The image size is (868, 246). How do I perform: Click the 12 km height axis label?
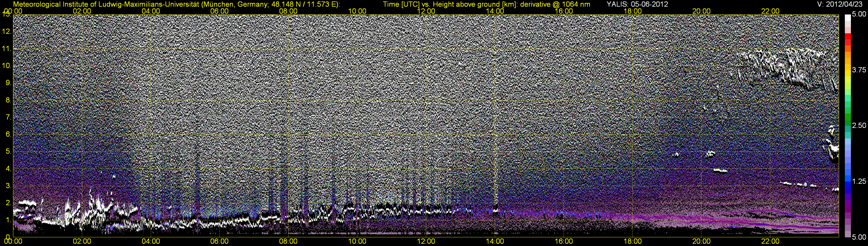[x=7, y=32]
